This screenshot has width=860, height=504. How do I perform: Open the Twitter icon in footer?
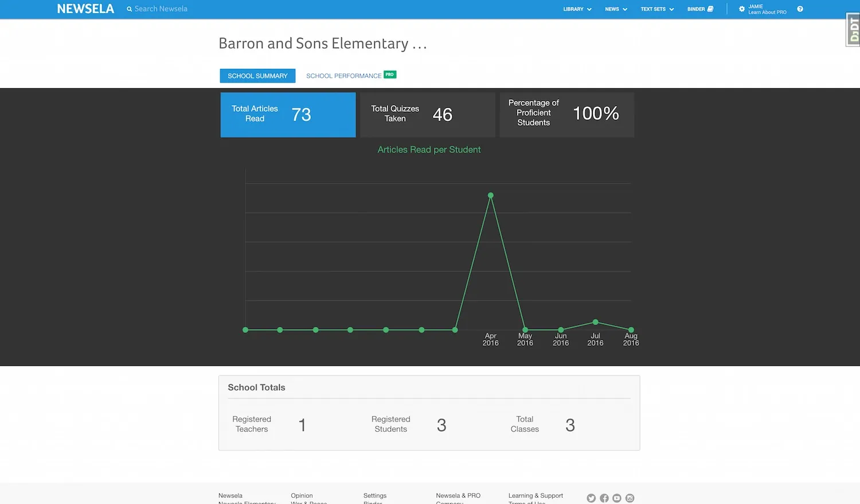pos(591,498)
